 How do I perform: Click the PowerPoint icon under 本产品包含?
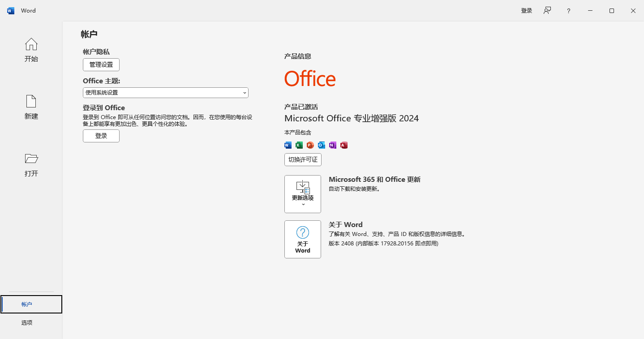(310, 145)
